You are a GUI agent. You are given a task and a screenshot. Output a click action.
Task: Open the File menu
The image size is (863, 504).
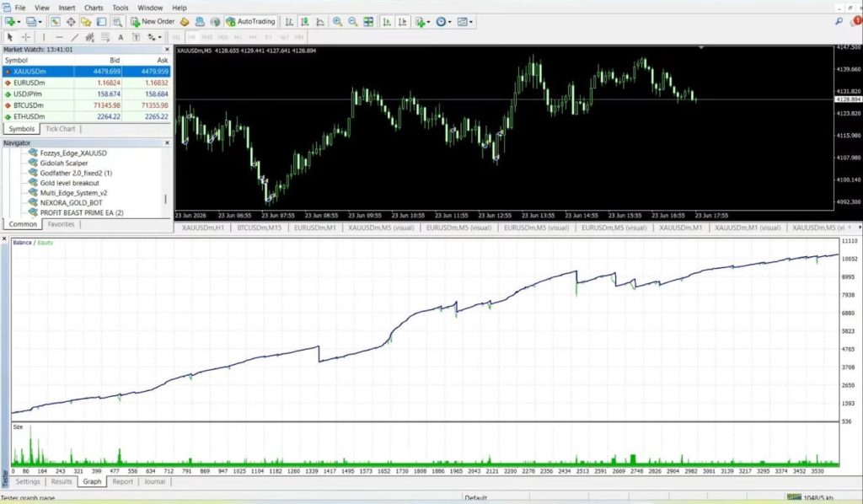coord(20,8)
